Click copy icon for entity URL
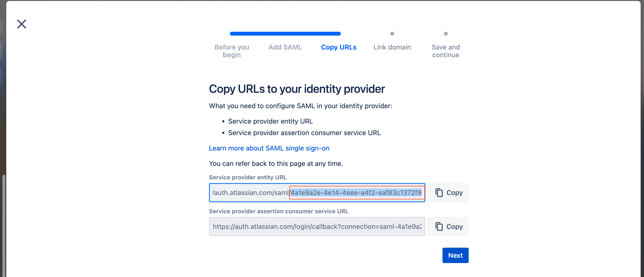This screenshot has width=644, height=277. pos(439,193)
